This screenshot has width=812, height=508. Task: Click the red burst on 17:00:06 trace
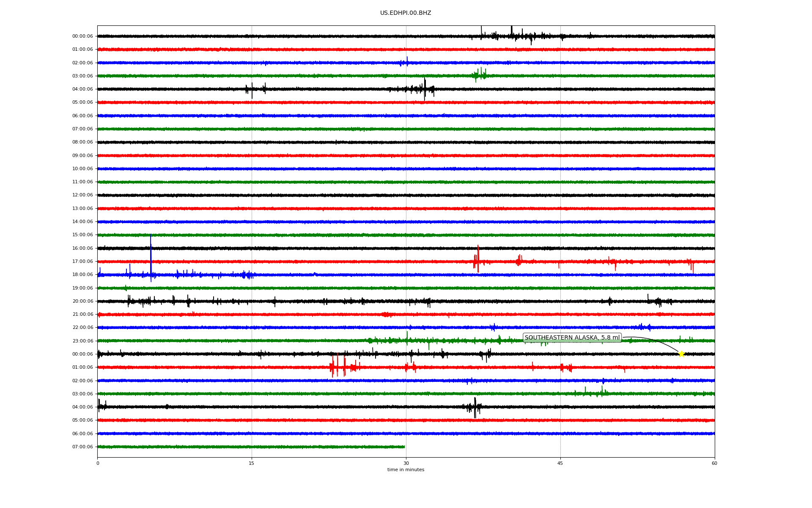(477, 261)
